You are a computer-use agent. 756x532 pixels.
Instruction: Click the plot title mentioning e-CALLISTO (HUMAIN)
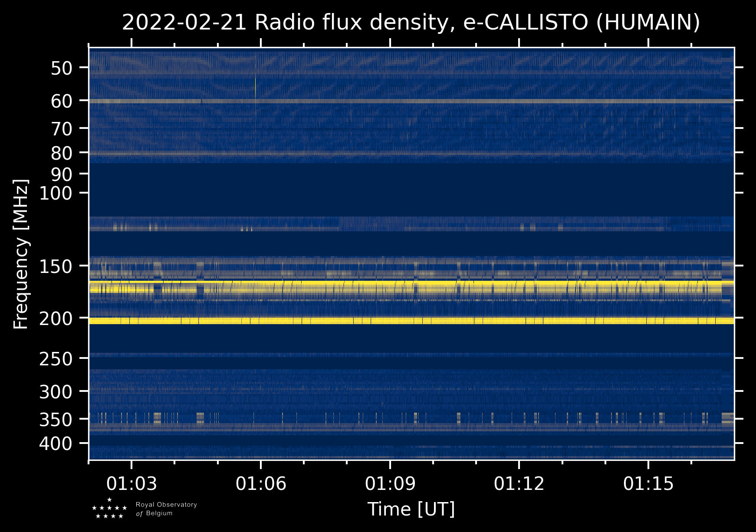[411, 23]
